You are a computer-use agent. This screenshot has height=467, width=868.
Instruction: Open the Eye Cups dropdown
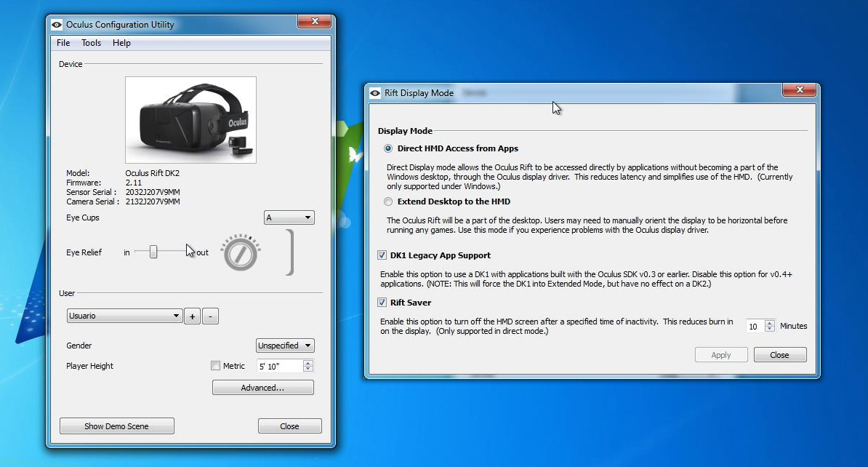click(x=289, y=217)
